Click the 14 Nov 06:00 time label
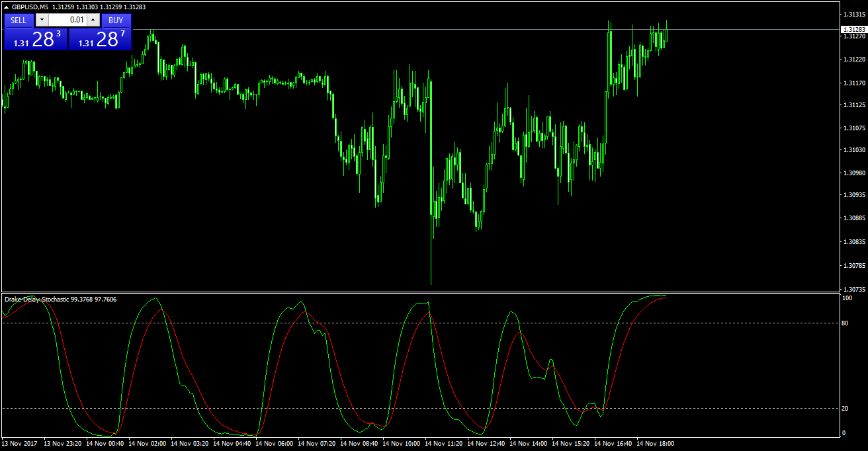Image resolution: width=868 pixels, height=451 pixels. pyautogui.click(x=275, y=444)
